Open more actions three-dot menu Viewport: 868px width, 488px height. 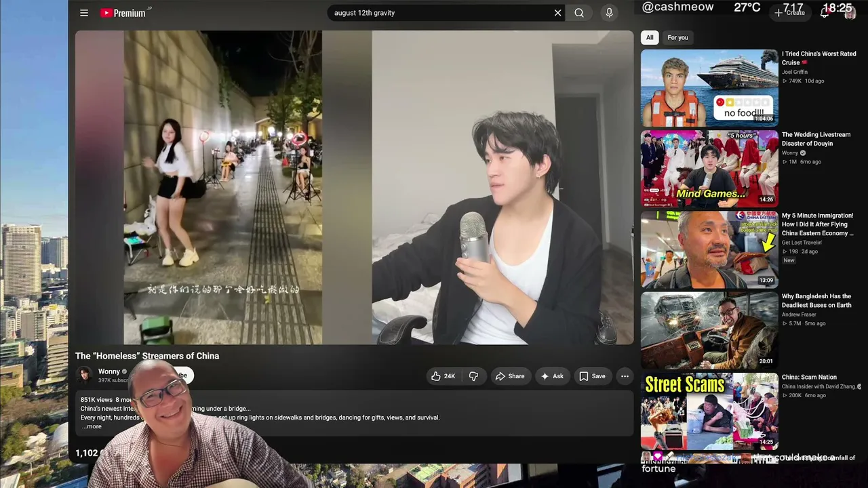click(625, 376)
